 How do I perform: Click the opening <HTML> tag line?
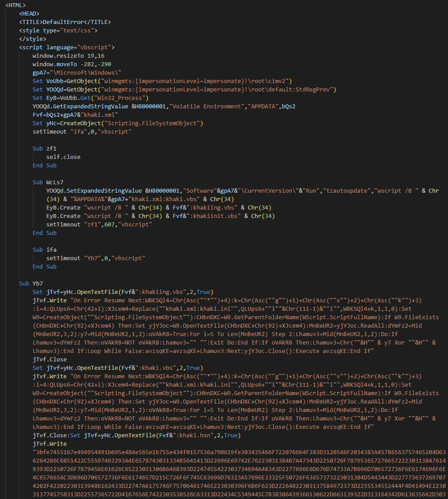click(x=15, y=5)
